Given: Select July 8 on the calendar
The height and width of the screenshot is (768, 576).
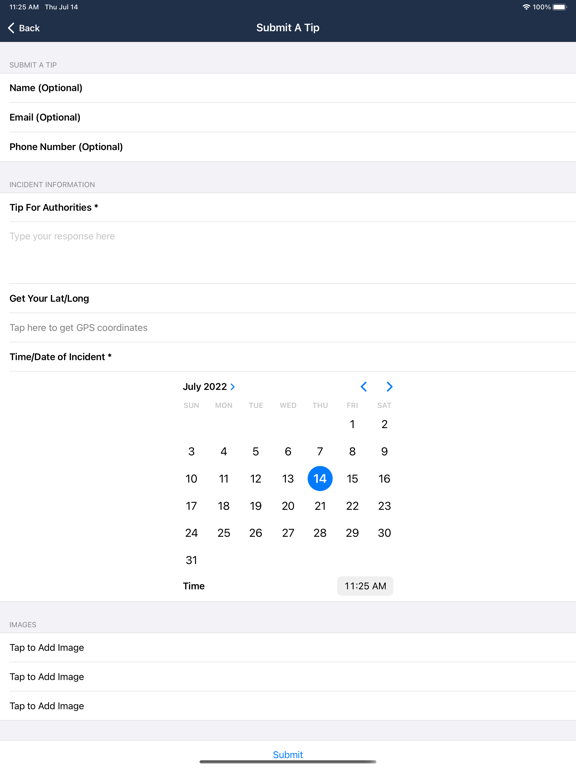Looking at the screenshot, I should [352, 452].
